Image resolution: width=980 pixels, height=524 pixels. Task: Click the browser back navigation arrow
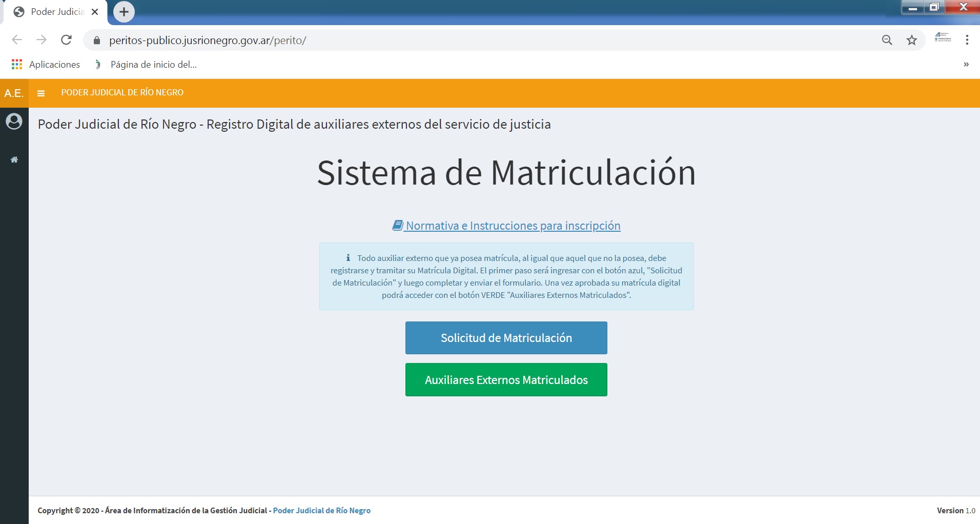click(17, 39)
